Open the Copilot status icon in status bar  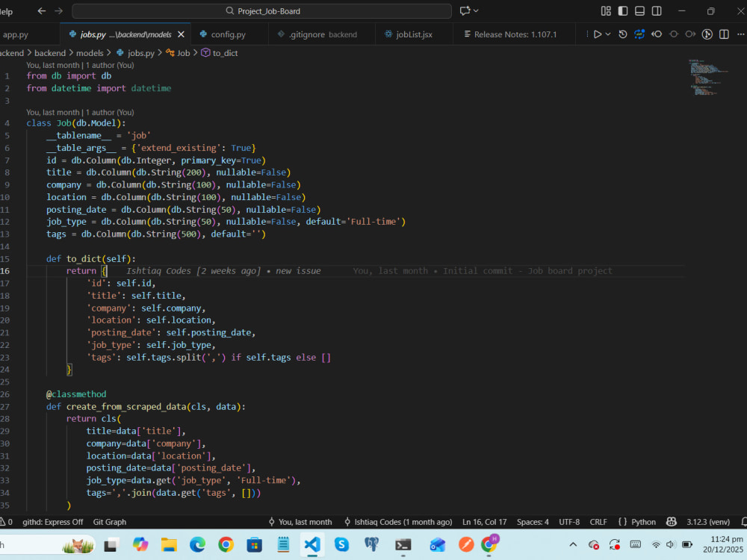(x=672, y=522)
